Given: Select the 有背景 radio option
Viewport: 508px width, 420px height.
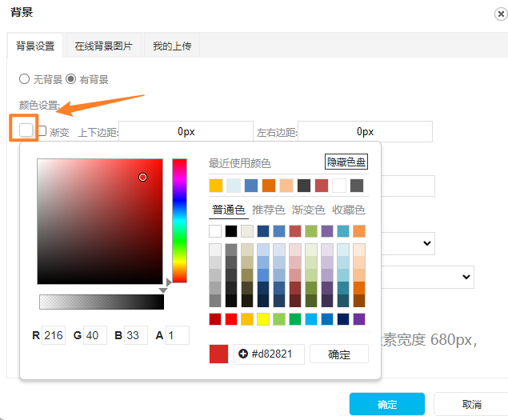Looking at the screenshot, I should (x=70, y=79).
